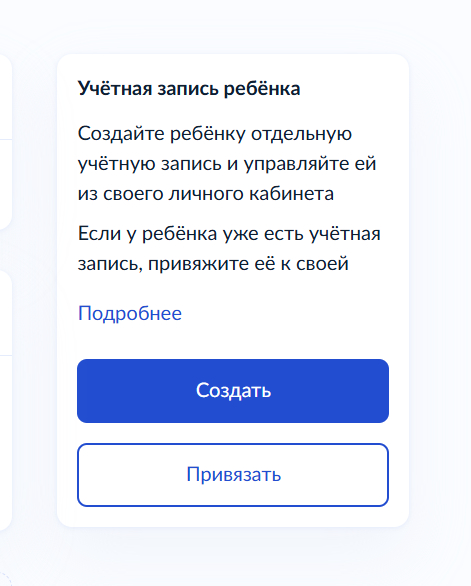This screenshot has height=586, width=471.
Task: Click the word Учётная in the card heading
Action: click(x=115, y=89)
